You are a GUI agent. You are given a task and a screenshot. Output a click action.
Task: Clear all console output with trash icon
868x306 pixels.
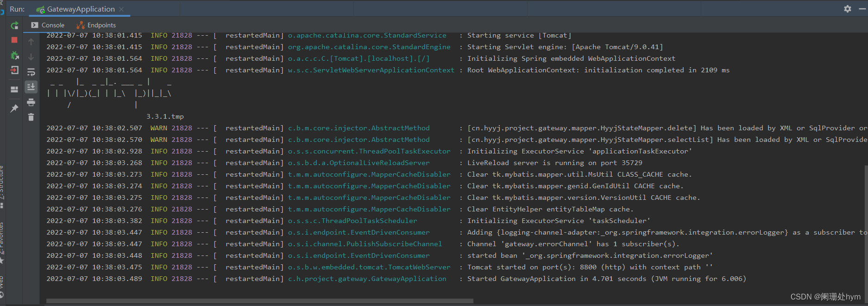(31, 117)
